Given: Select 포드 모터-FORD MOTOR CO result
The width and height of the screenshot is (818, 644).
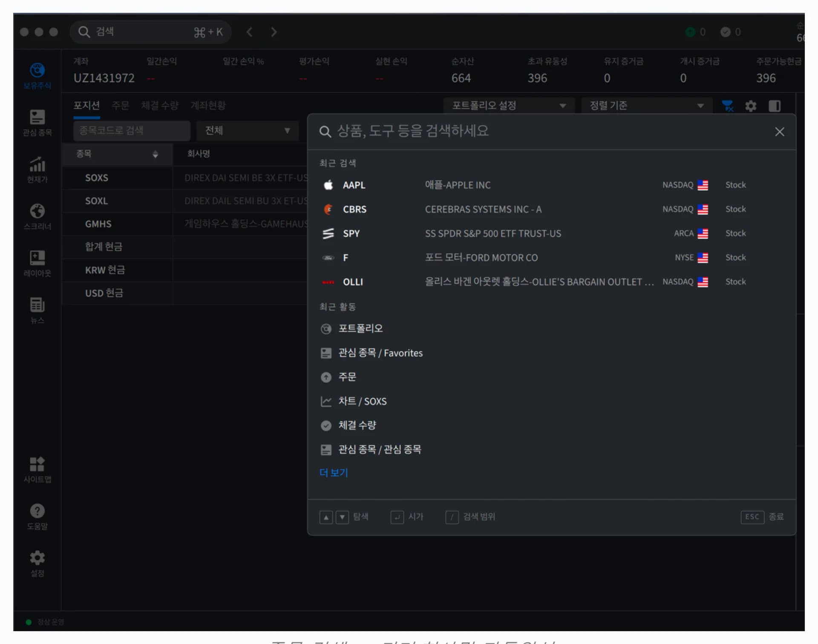Looking at the screenshot, I should 551,258.
